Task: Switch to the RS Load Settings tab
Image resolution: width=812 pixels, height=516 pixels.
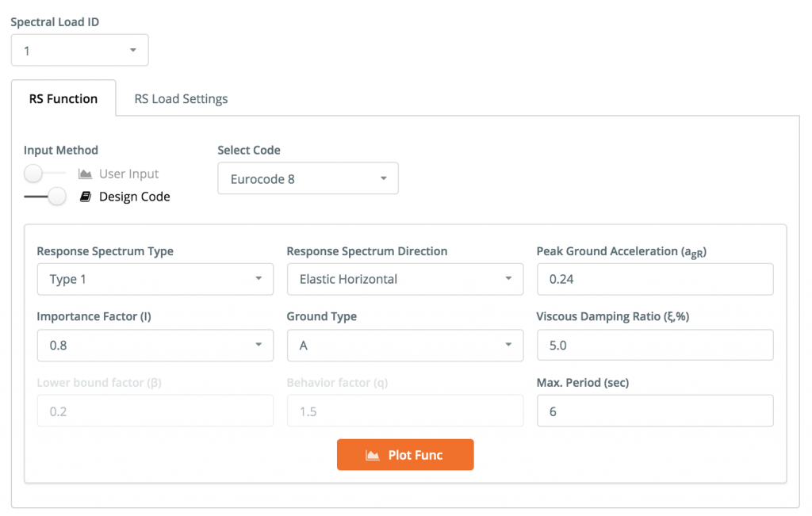Action: coord(180,98)
